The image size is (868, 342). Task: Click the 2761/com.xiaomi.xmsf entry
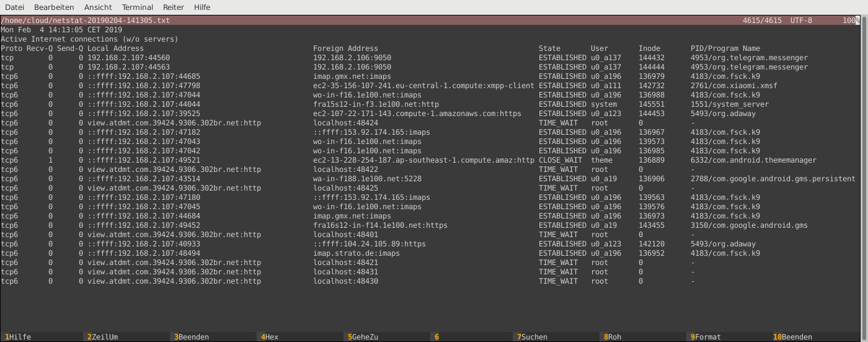point(734,86)
